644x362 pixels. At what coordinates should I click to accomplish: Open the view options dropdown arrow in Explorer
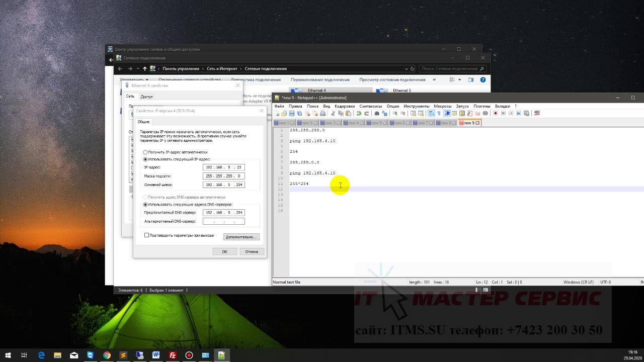(x=459, y=79)
